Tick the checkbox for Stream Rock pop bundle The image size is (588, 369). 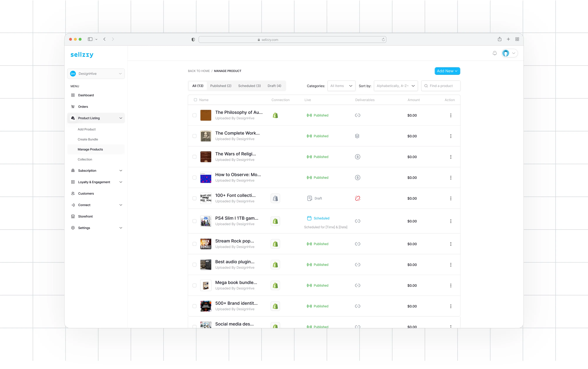[195, 244]
